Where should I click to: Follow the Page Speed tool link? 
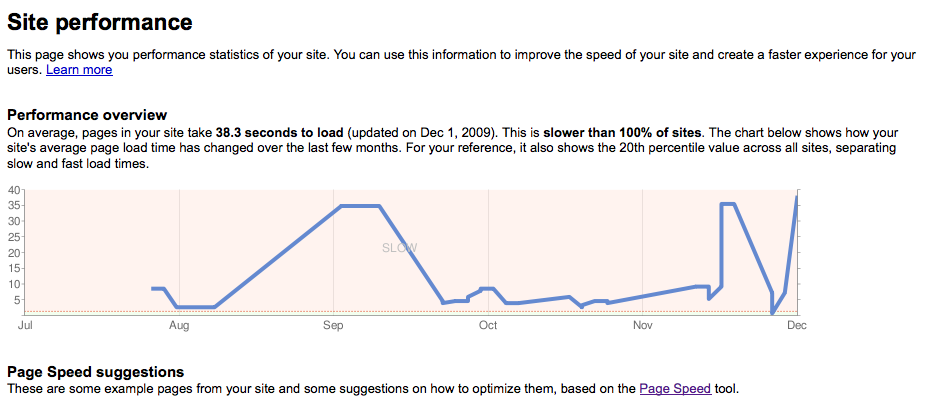pos(675,388)
